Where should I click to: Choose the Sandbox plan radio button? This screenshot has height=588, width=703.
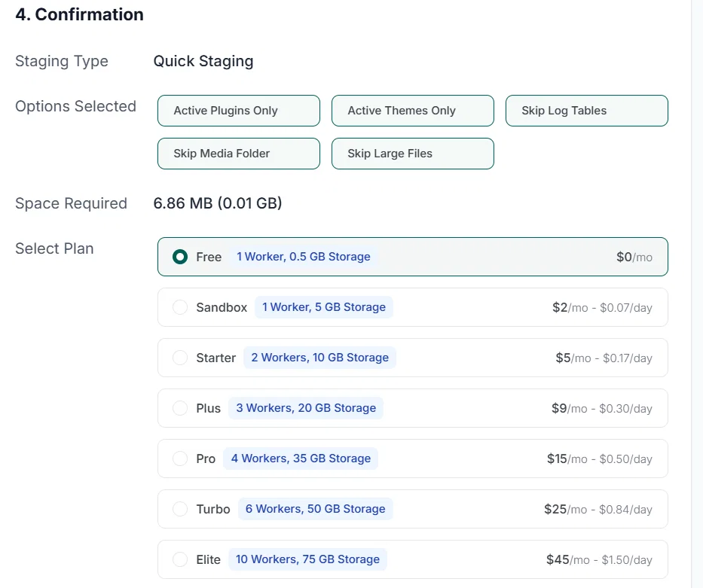coord(180,307)
